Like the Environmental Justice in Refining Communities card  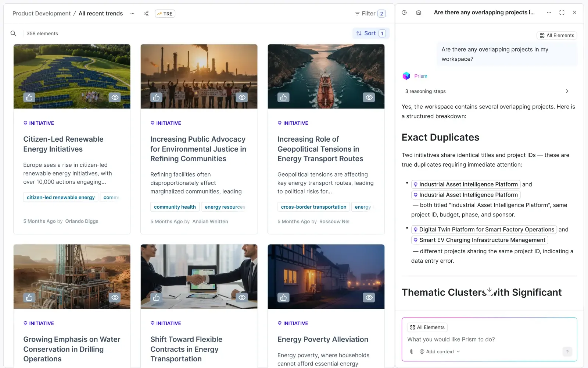[x=157, y=97]
